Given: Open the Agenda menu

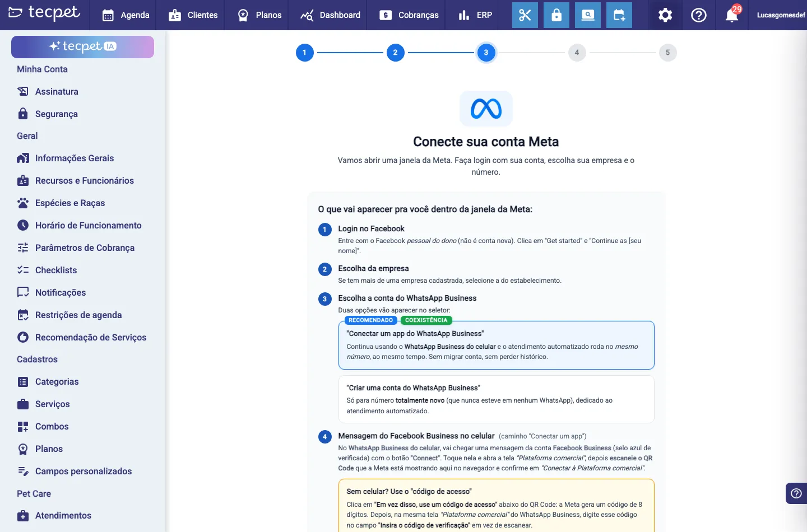Looking at the screenshot, I should pos(126,15).
